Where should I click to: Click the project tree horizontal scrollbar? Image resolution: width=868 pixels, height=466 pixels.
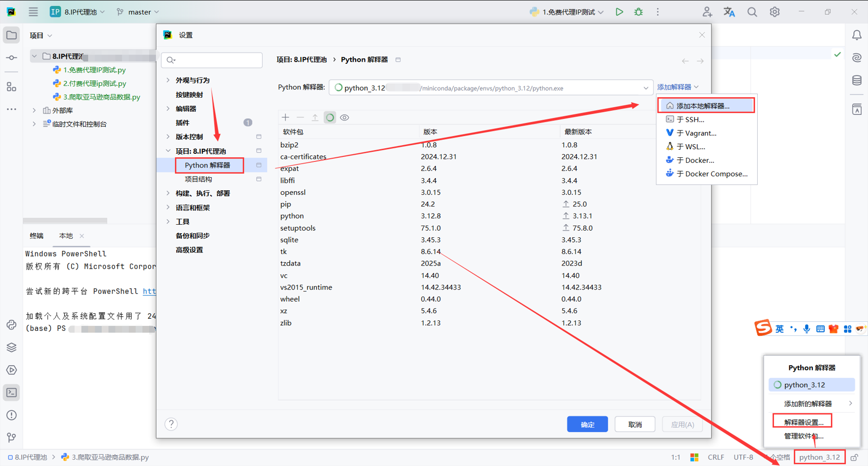click(65, 221)
